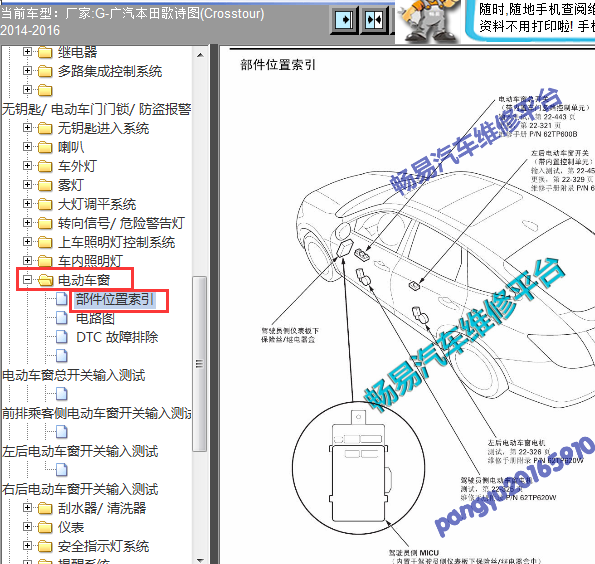Select the 车内照明灯 folder label

pyautogui.click(x=90, y=261)
